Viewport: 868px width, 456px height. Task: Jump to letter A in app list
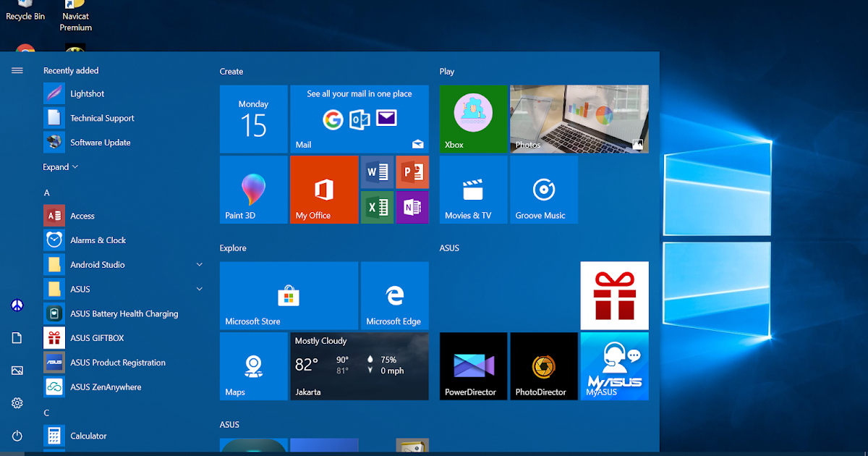pyautogui.click(x=47, y=193)
